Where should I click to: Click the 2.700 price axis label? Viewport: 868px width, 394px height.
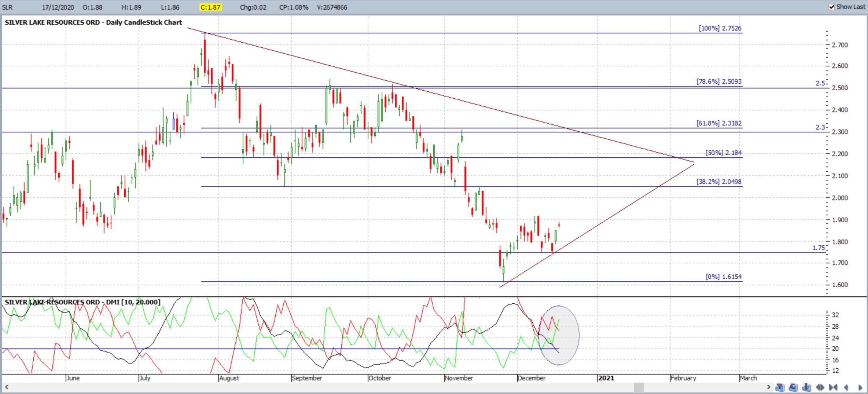[840, 45]
